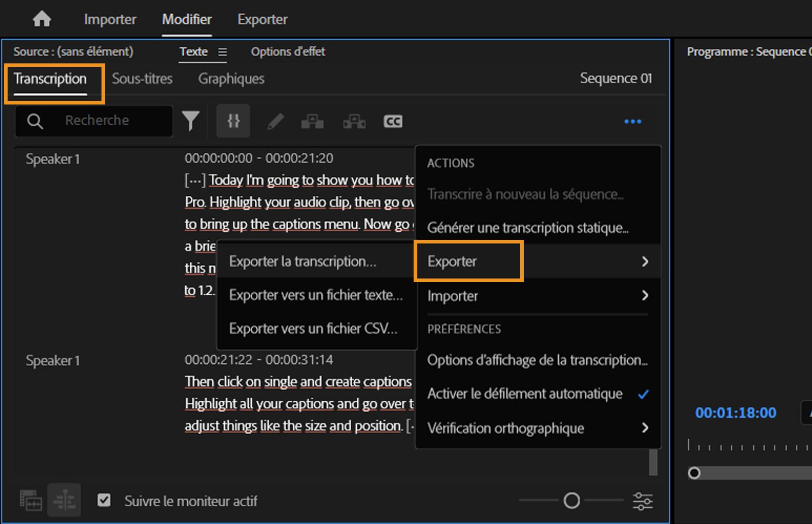Toggle the pause marks visibility icon
Viewport: 812px width, 524px height.
click(x=233, y=121)
